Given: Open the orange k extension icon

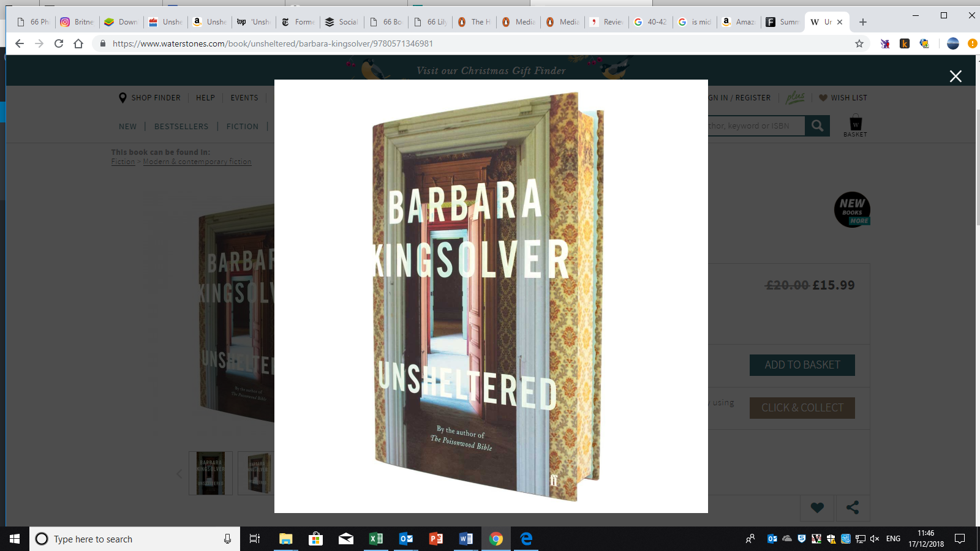Looking at the screenshot, I should click(905, 43).
